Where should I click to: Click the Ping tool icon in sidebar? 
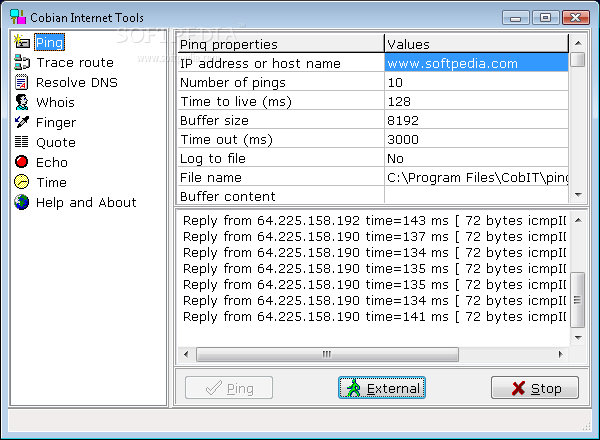tap(22, 41)
